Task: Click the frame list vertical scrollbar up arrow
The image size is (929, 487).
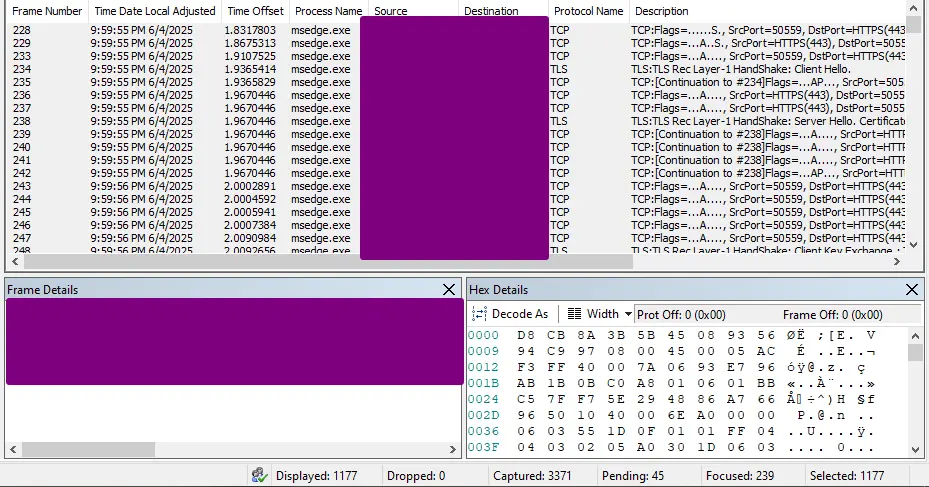Action: [914, 8]
